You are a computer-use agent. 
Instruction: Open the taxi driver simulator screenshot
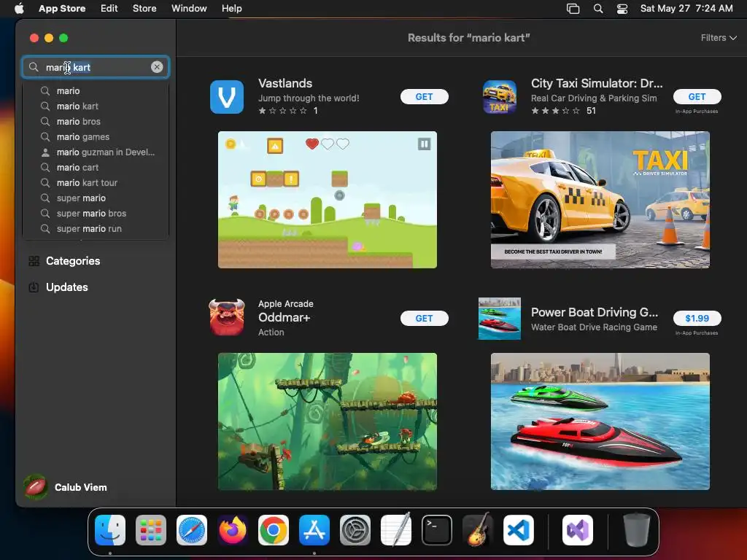coord(600,200)
